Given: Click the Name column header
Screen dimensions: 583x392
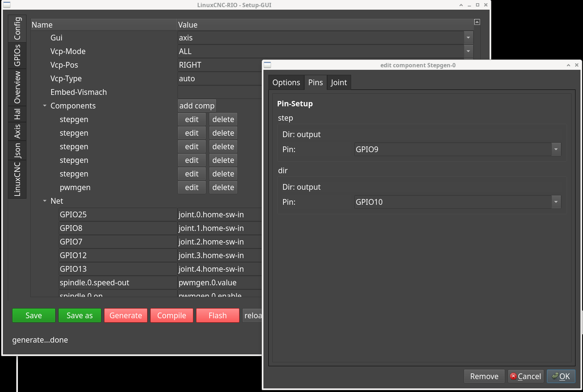Looking at the screenshot, I should [x=104, y=25].
